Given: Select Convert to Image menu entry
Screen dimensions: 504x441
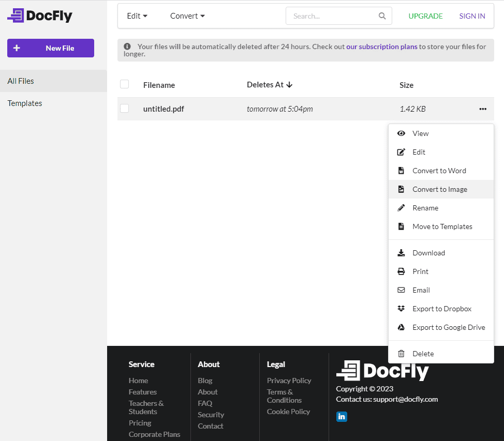Looking at the screenshot, I should [441, 189].
